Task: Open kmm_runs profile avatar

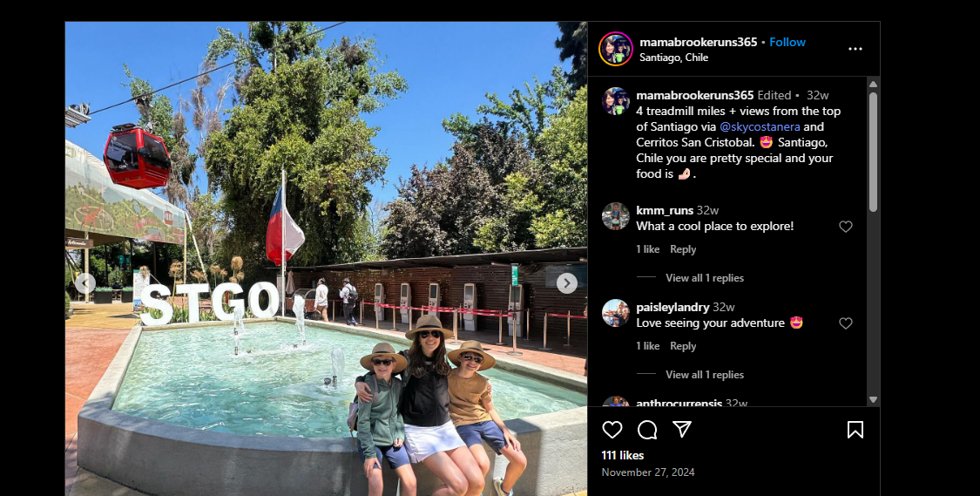Action: pos(616,216)
